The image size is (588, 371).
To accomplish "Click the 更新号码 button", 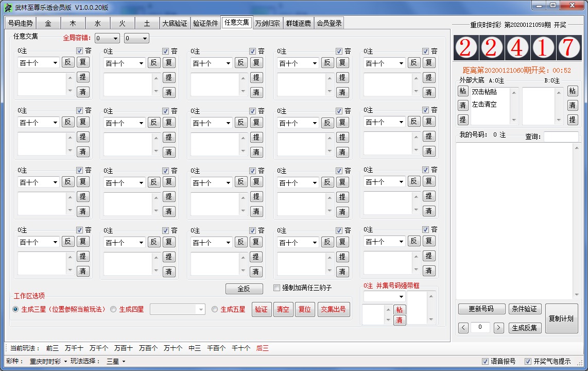I will pos(483,309).
